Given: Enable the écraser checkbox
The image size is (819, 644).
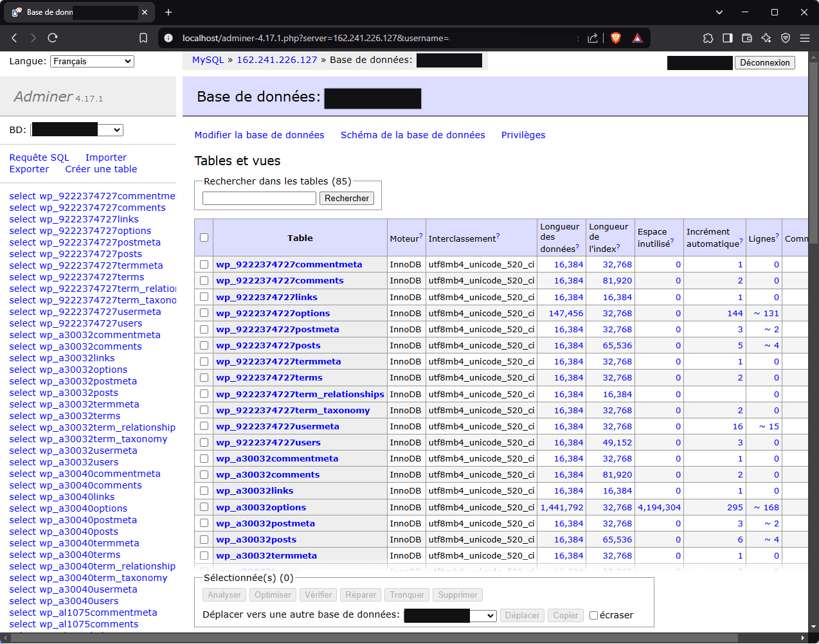Looking at the screenshot, I should (x=593, y=615).
